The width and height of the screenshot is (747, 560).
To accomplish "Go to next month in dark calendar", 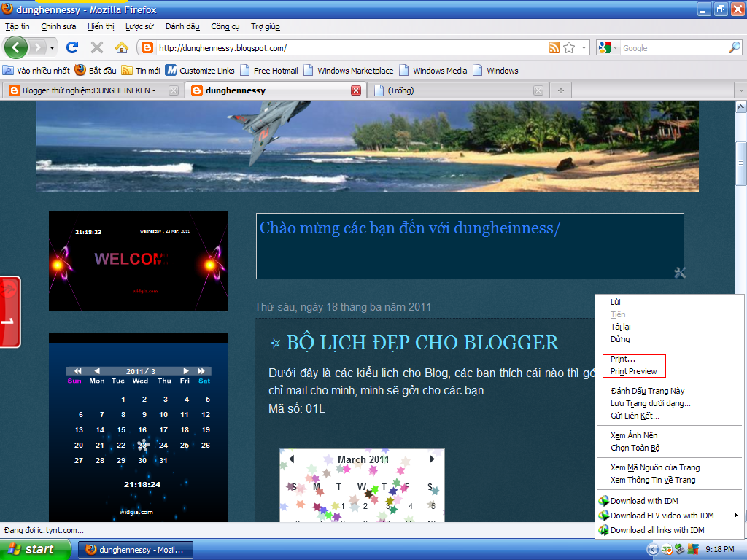I will pos(186,371).
